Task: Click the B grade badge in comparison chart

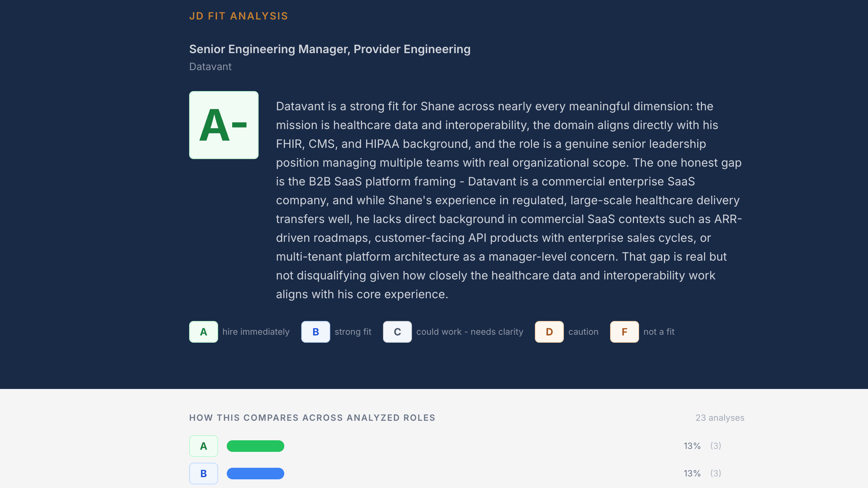Action: (203, 473)
